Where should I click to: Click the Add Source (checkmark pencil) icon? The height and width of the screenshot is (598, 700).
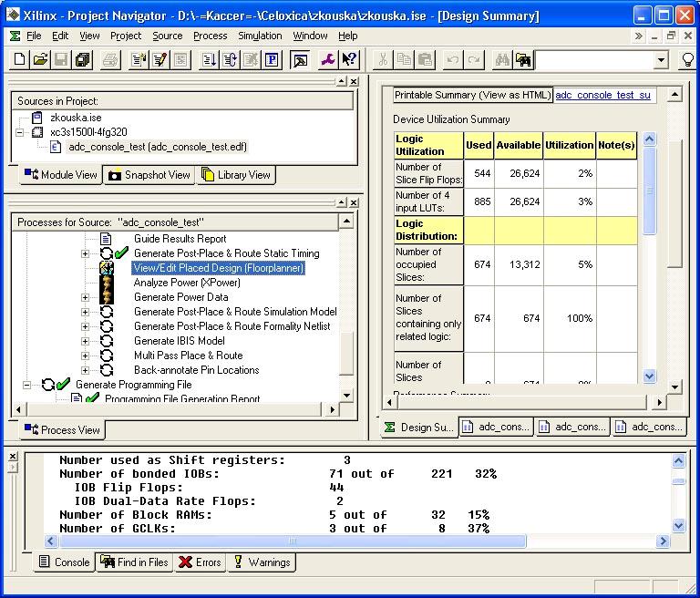(x=160, y=59)
